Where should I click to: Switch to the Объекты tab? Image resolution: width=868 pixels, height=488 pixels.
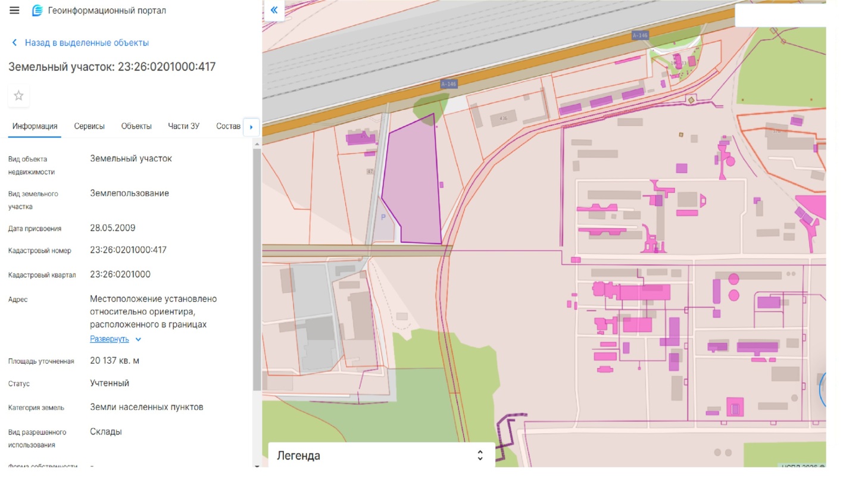pyautogui.click(x=136, y=126)
